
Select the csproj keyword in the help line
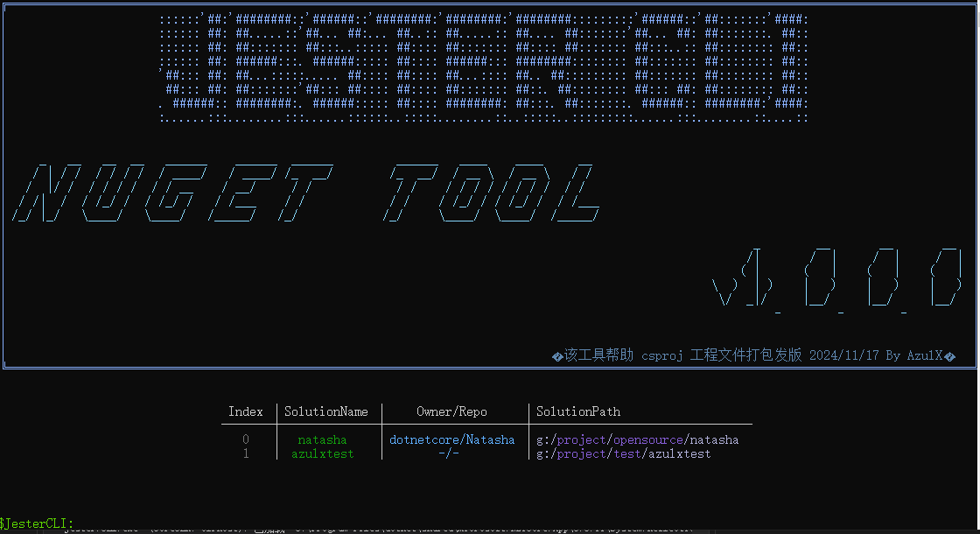(662, 355)
